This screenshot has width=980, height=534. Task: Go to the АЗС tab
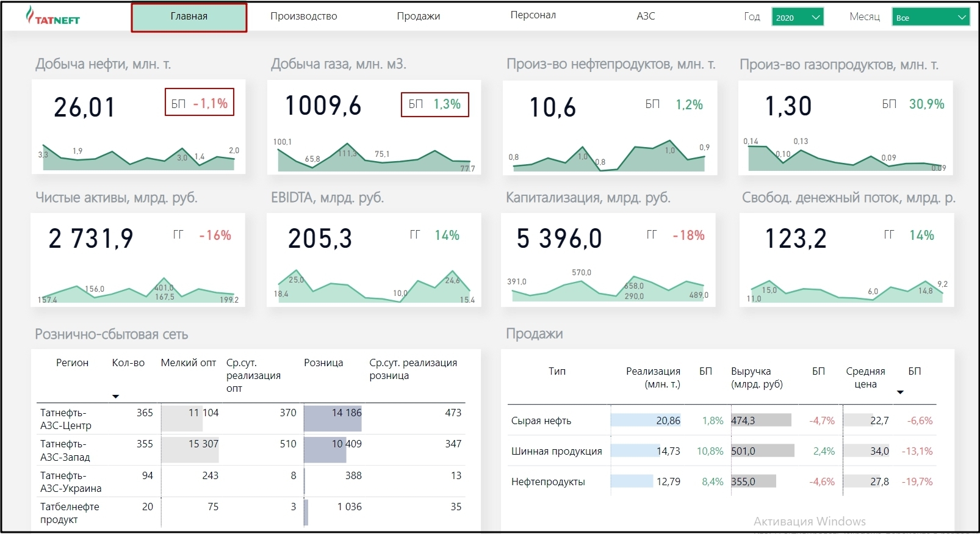pos(646,16)
